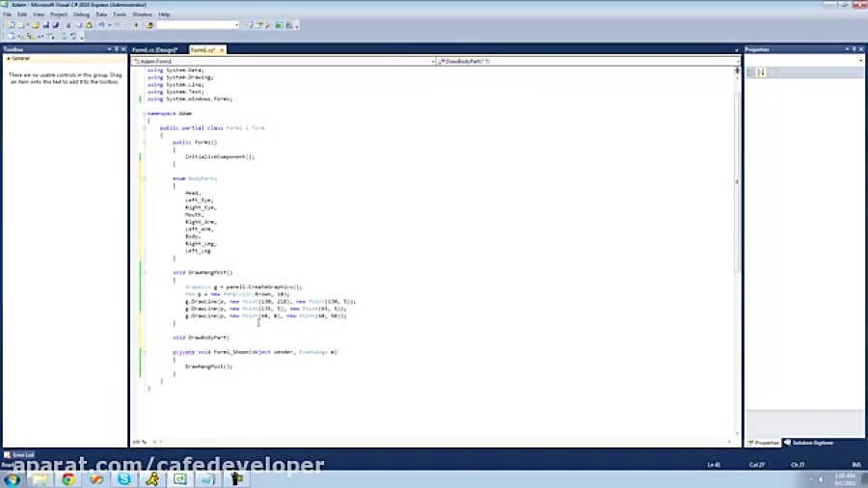
Task: Click the Open File toolbar icon
Action: click(36, 25)
